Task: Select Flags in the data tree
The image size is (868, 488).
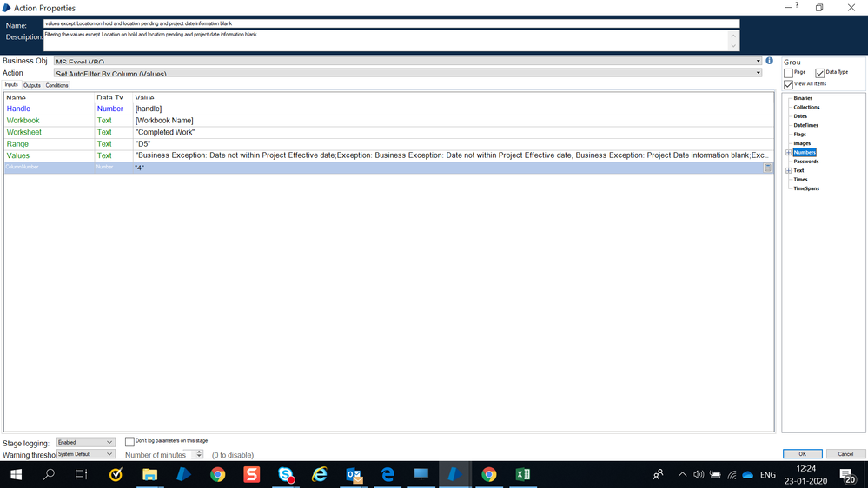Action: [x=800, y=135]
